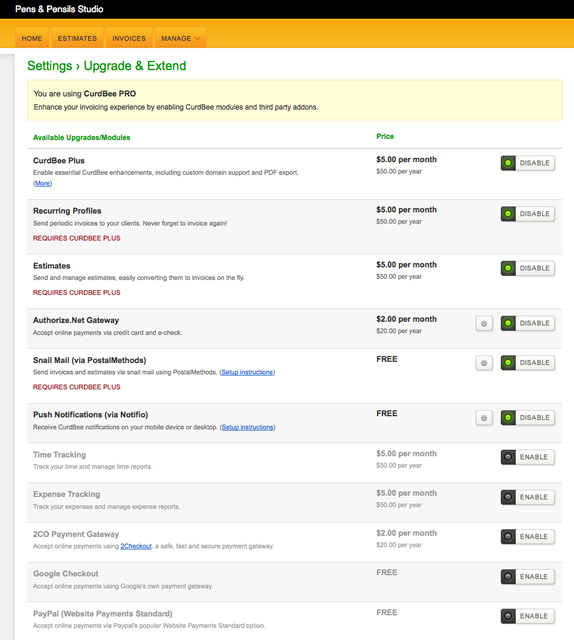574x640 pixels.
Task: Click the CurdBee PRO notice text
Action: 294,100
